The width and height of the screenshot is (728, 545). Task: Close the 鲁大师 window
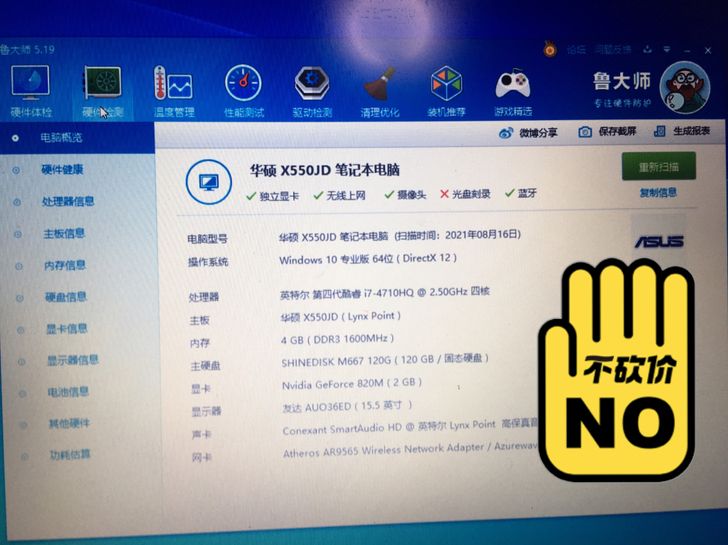(708, 50)
